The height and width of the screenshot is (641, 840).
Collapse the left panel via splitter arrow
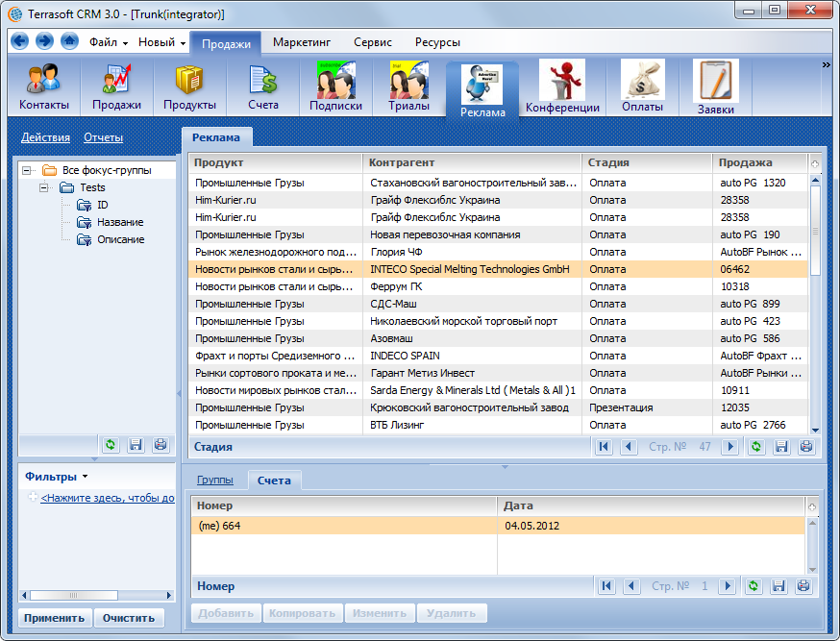(179, 393)
